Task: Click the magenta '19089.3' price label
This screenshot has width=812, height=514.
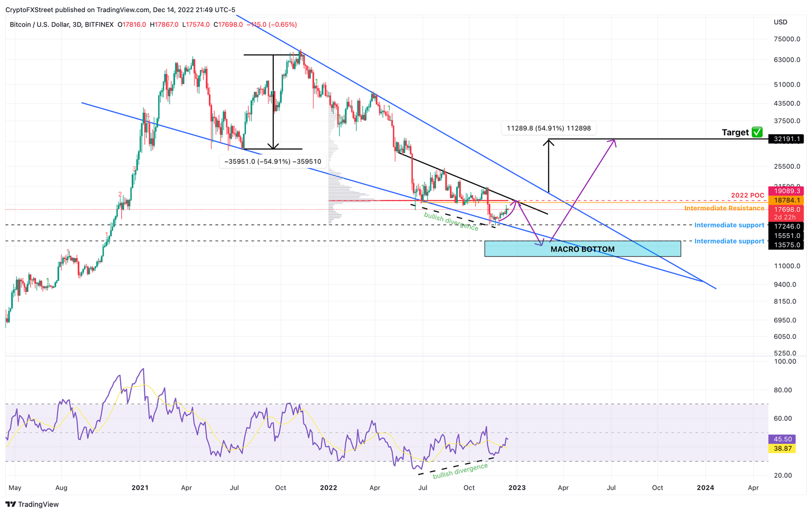Action: (x=786, y=191)
